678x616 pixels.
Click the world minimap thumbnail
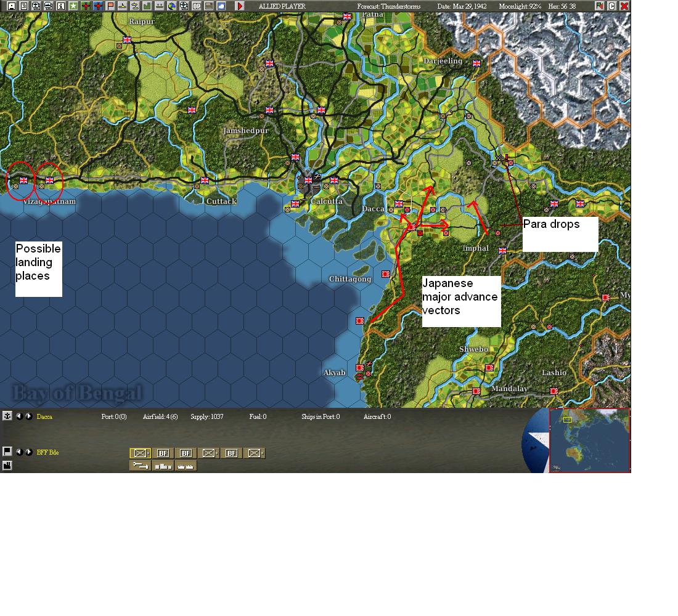[589, 440]
